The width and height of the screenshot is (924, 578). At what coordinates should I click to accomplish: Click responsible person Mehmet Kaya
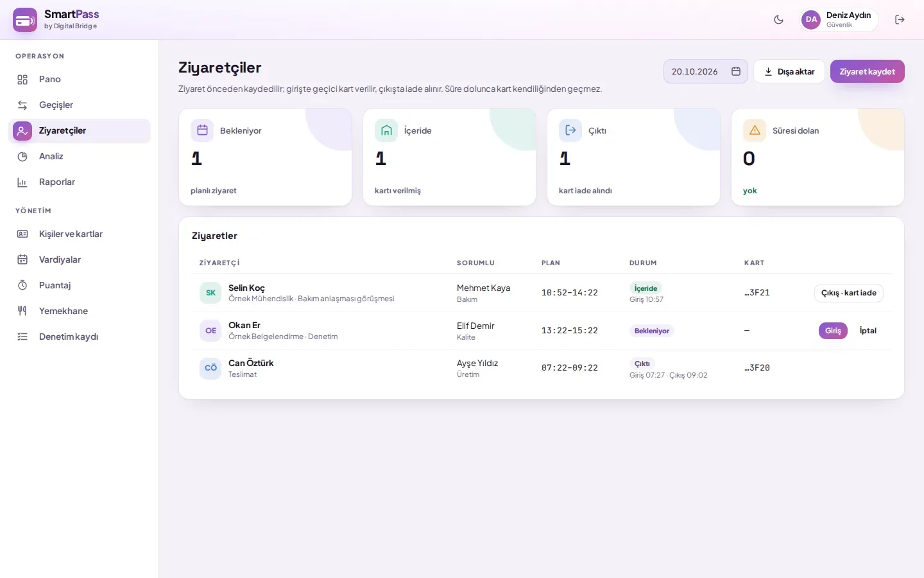[x=483, y=288]
